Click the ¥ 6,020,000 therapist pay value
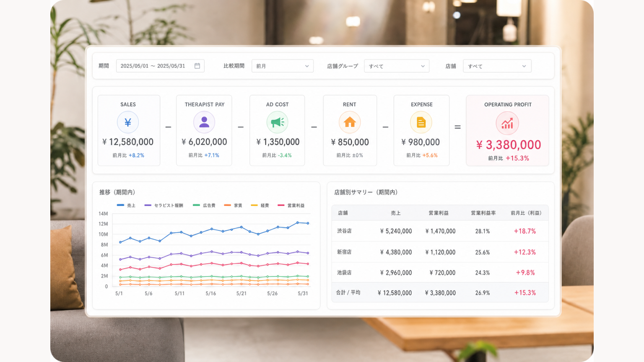Viewport: 644px width, 362px height. point(204,142)
